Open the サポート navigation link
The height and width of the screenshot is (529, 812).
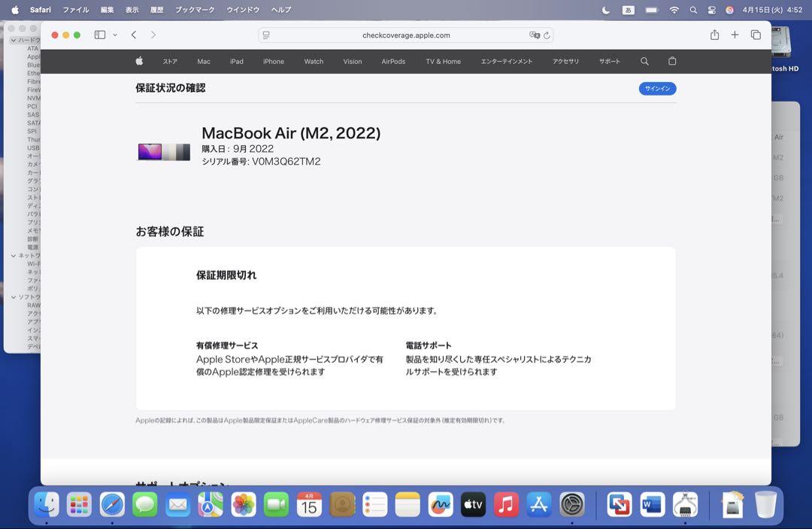[610, 61]
